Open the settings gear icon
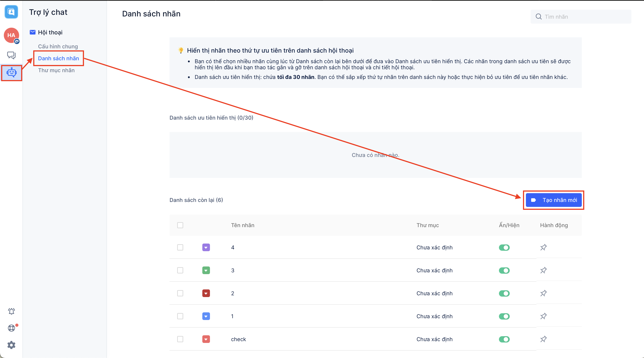Viewport: 644px width, 358px height. coord(11,345)
